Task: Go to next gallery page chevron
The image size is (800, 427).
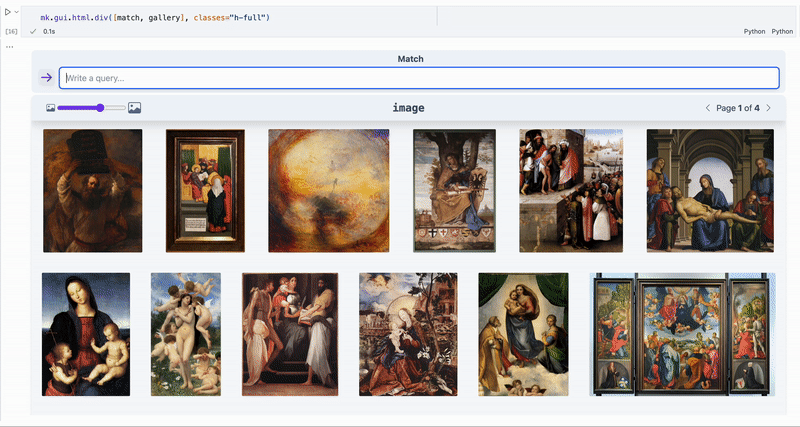Action: pos(768,108)
